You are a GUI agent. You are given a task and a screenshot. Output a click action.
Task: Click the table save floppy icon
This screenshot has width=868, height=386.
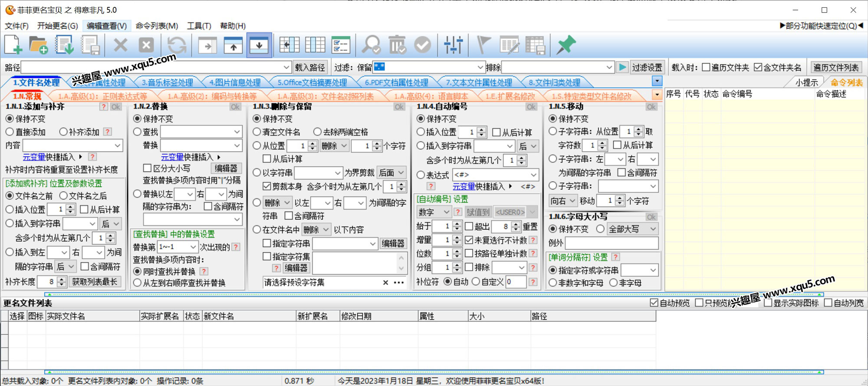point(535,45)
